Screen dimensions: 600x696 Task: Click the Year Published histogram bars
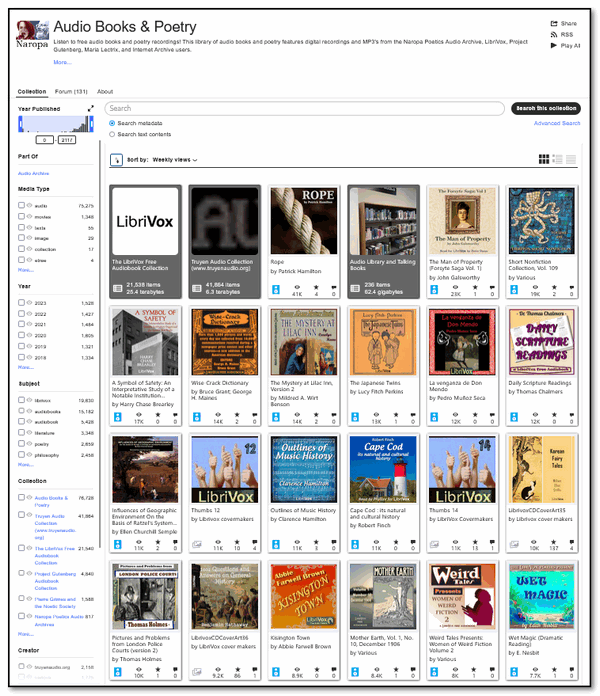(56, 124)
